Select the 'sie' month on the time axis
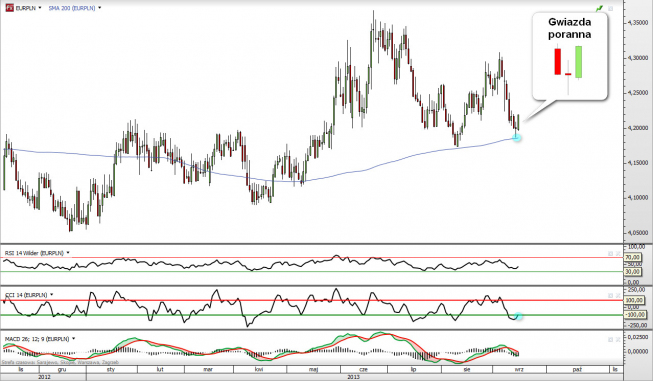This screenshot has height=381, width=653. point(467,369)
